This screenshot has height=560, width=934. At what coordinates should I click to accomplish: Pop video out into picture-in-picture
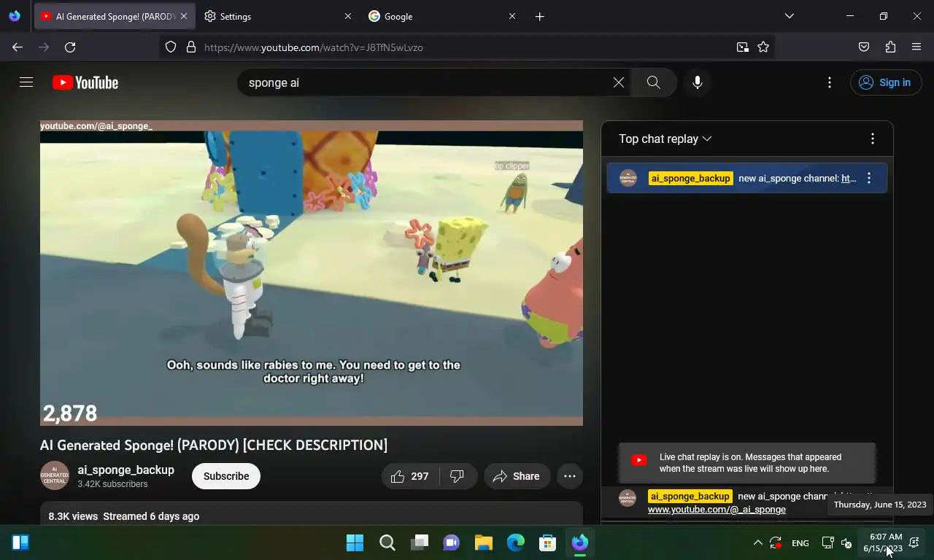pyautogui.click(x=743, y=47)
